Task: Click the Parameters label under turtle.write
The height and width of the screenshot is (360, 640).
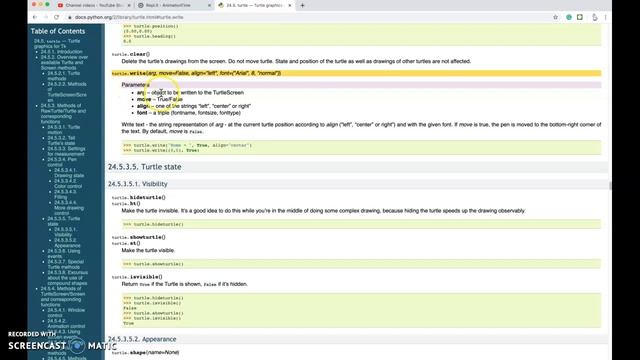Action: click(136, 85)
